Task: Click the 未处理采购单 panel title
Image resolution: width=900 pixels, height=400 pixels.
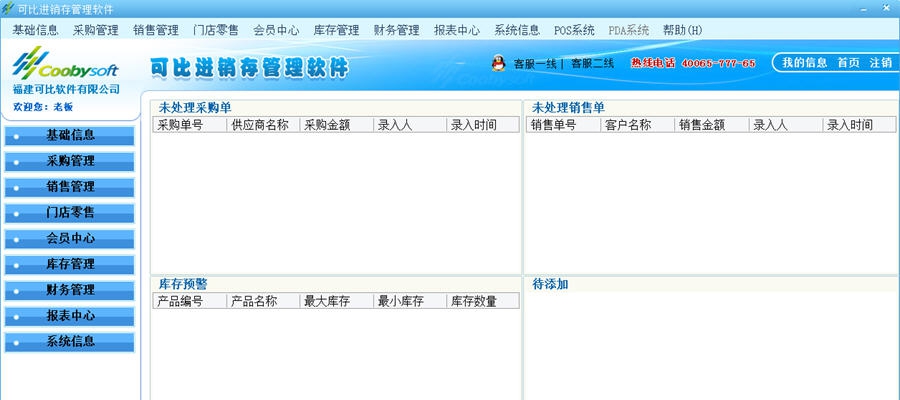Action: click(x=195, y=108)
